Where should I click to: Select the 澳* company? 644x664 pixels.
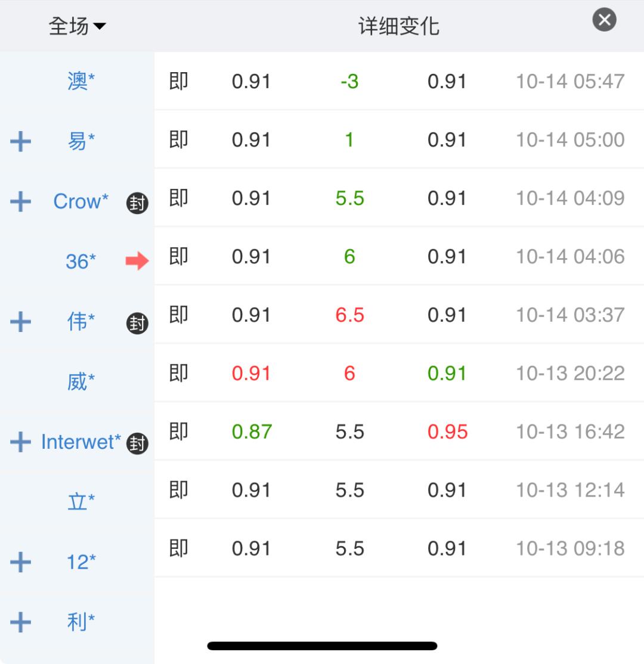click(80, 82)
